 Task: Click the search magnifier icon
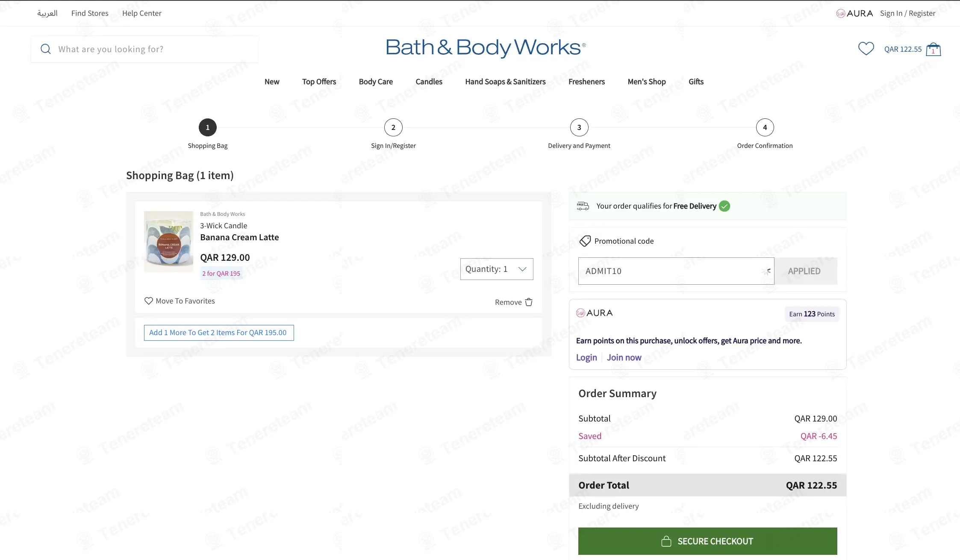pyautogui.click(x=46, y=49)
